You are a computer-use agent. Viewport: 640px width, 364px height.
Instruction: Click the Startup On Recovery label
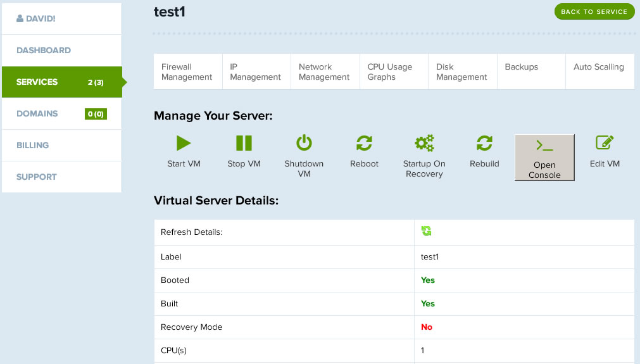425,168
